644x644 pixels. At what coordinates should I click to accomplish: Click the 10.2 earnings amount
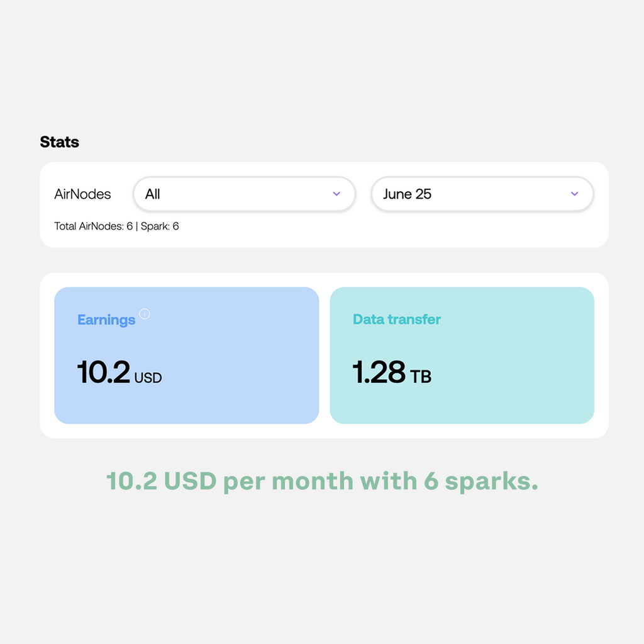tap(104, 372)
